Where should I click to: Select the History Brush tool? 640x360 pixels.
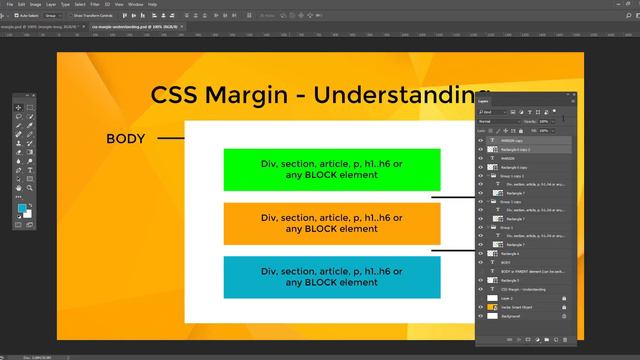[30, 143]
